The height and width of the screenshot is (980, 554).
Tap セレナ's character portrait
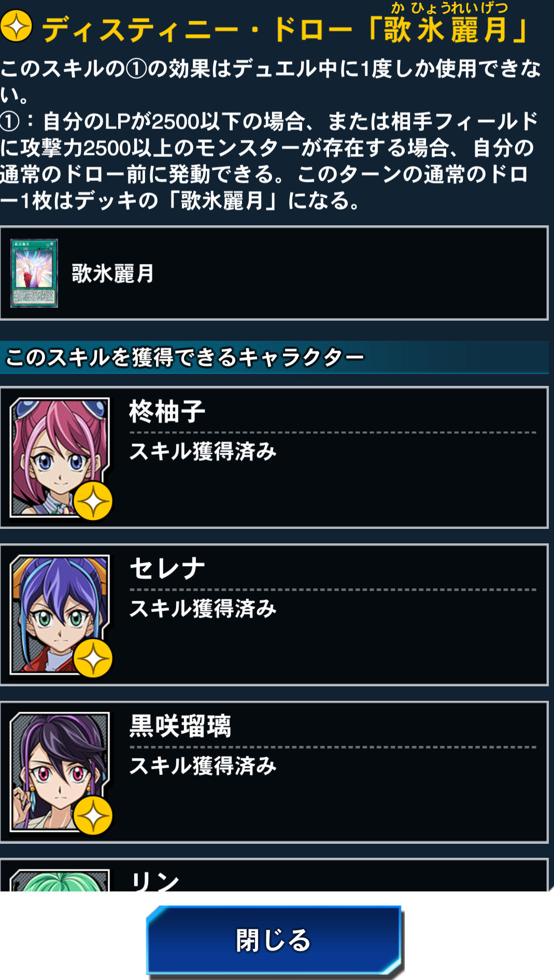point(60,614)
